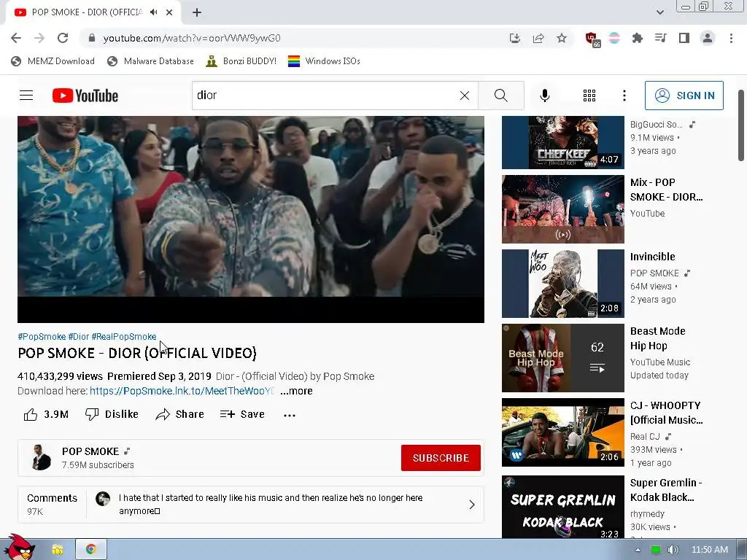Image resolution: width=747 pixels, height=560 pixels.
Task: Open Chrome's three-dot menu
Action: pyautogui.click(x=731, y=38)
